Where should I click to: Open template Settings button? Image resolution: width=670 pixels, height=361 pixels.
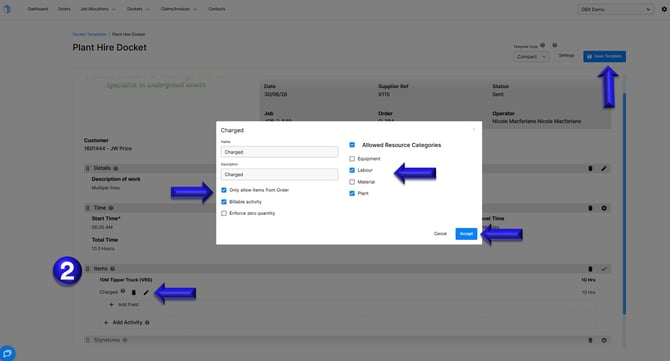coord(566,56)
